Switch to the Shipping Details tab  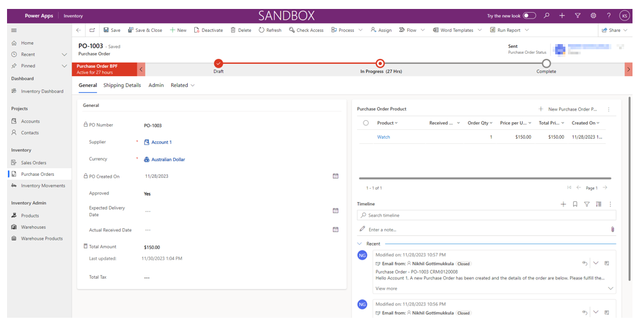coord(122,85)
